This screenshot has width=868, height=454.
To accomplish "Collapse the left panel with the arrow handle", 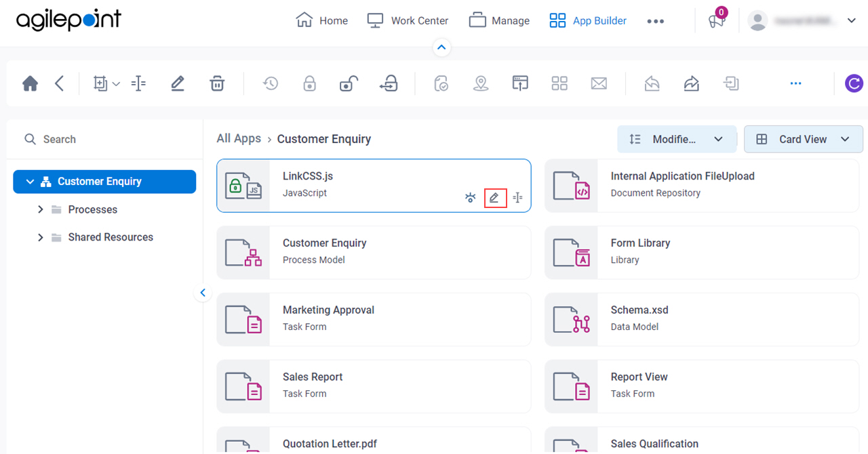I will pos(203,293).
